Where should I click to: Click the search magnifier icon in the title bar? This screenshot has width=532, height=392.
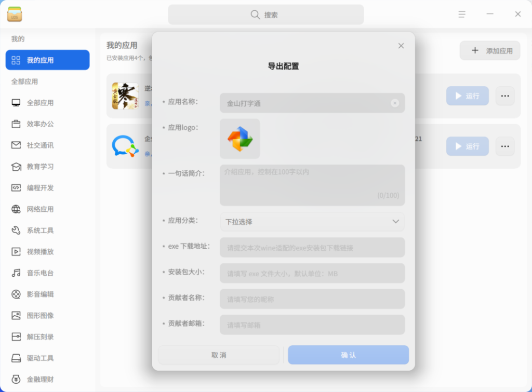tap(255, 15)
